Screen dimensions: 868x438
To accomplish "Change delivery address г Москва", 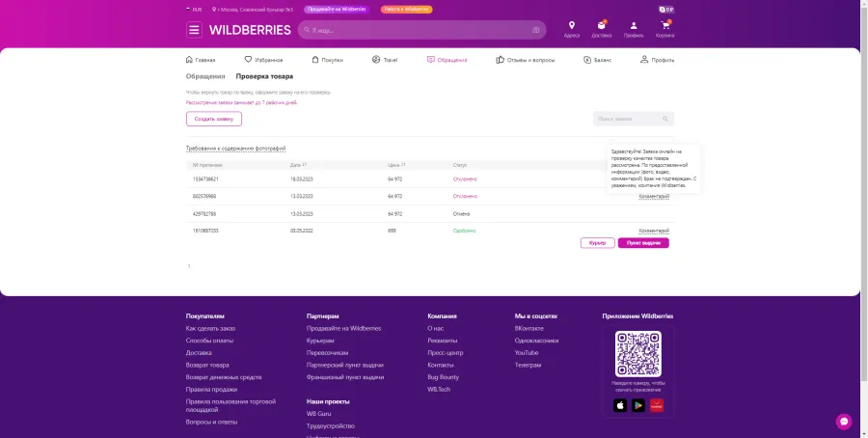I will tap(253, 10).
